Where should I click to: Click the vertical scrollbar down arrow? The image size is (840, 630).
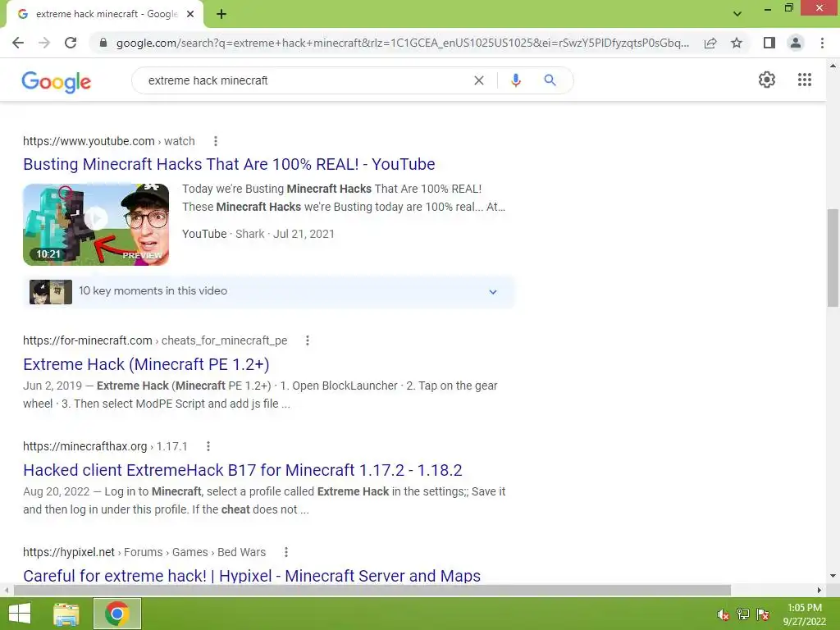click(833, 577)
